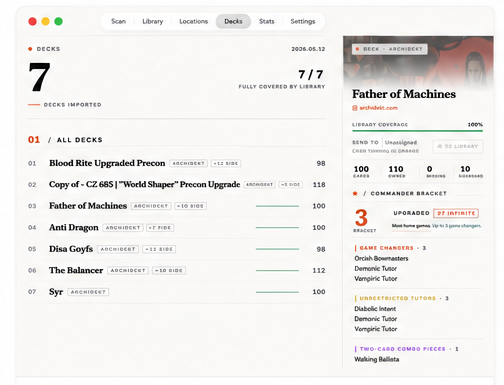
Task: Click the Archidekt link icon
Action: click(x=355, y=108)
